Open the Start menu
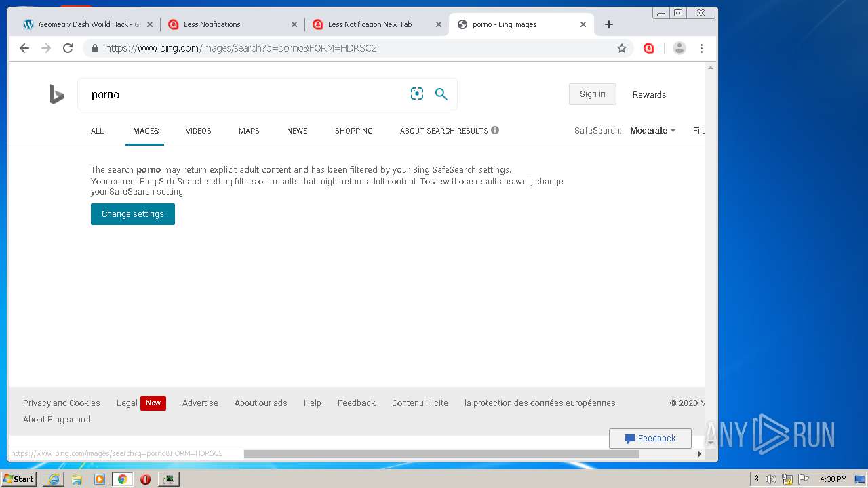 19,479
